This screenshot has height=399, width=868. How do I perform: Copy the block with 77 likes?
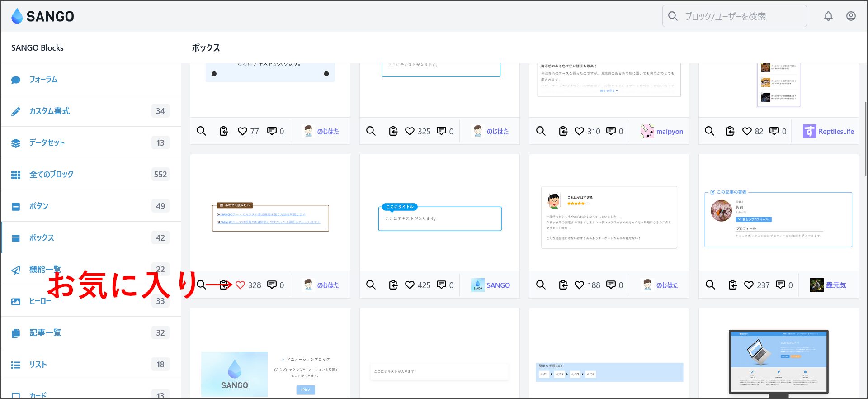(x=224, y=131)
